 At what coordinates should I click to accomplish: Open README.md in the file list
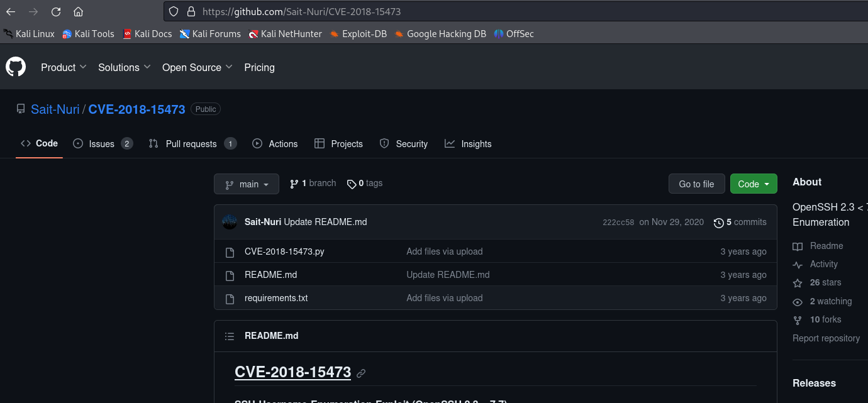point(270,275)
